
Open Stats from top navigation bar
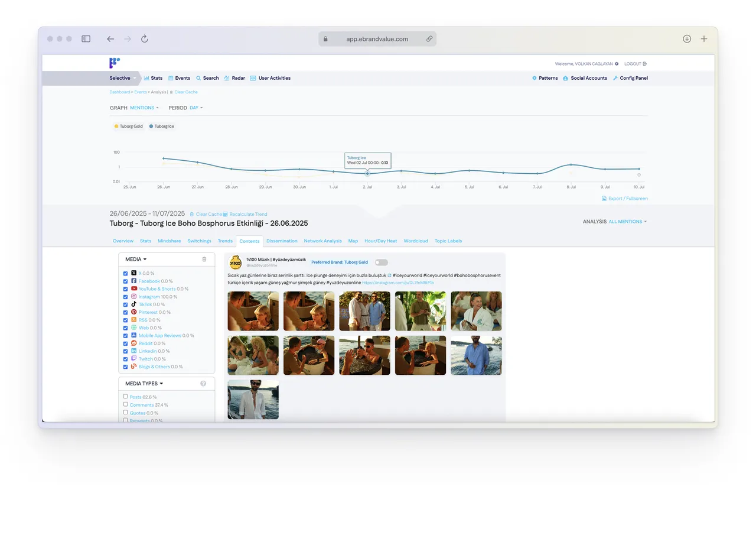(x=153, y=78)
